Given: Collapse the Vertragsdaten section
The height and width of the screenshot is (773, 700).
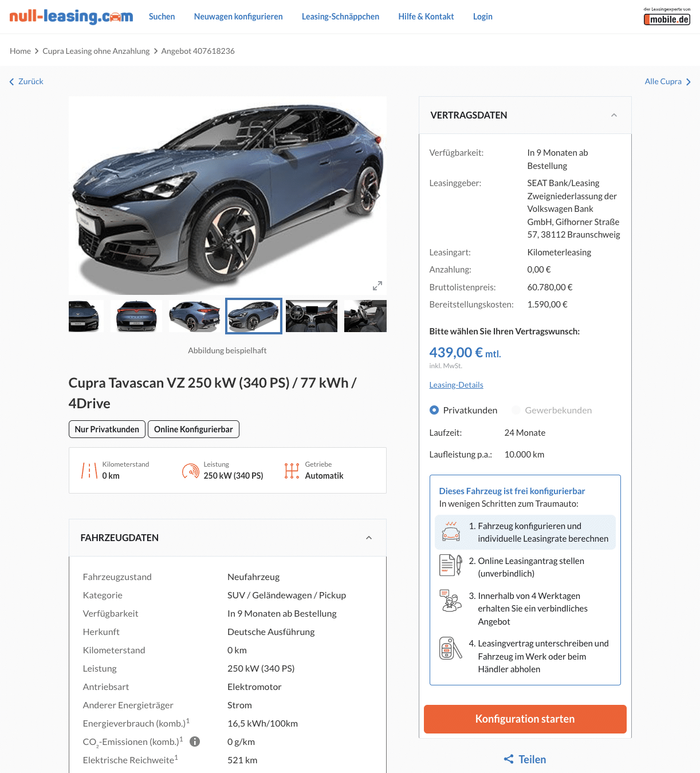Looking at the screenshot, I should coord(614,115).
